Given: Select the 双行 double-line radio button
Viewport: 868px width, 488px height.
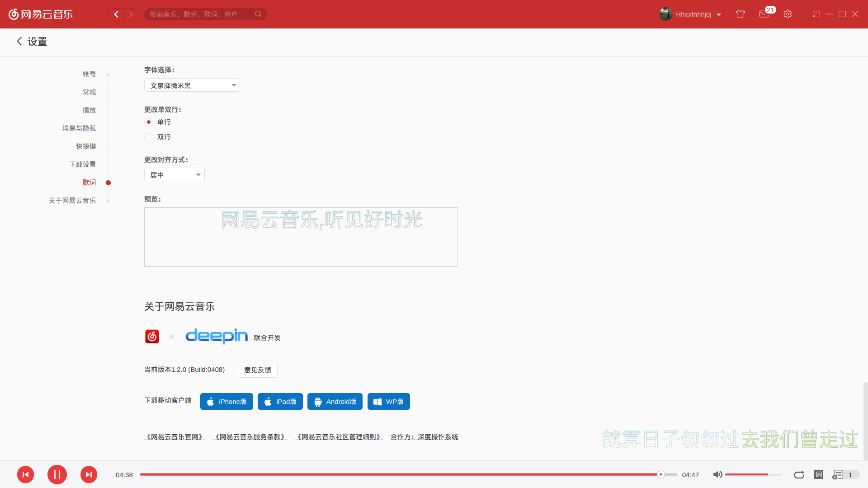Looking at the screenshot, I should [x=149, y=137].
